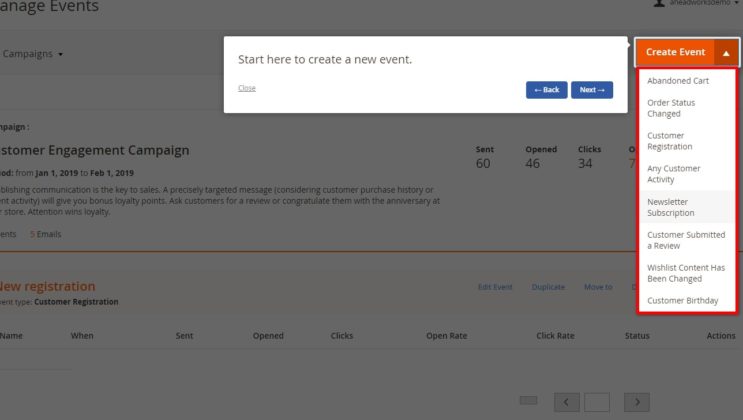Choose Wishlist Content Has Been Changed
Screen dimensions: 743x420
[x=686, y=273]
